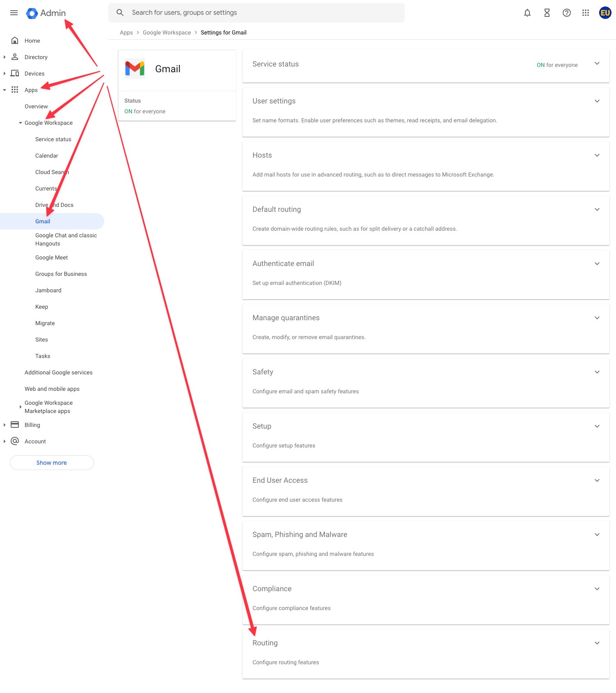Click 'ON for everyone' under Gmail Status
The image size is (616, 693).
pos(145,111)
